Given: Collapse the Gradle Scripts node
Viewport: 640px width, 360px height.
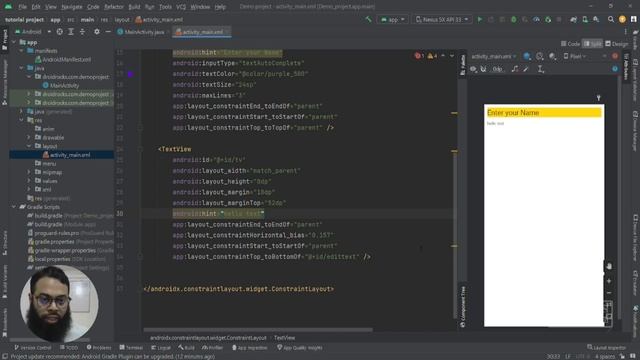Looking at the screenshot, I should 14,207.
